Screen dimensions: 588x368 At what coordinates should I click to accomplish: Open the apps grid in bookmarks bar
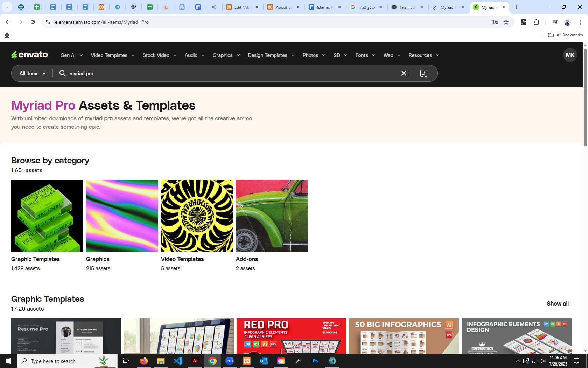7,35
